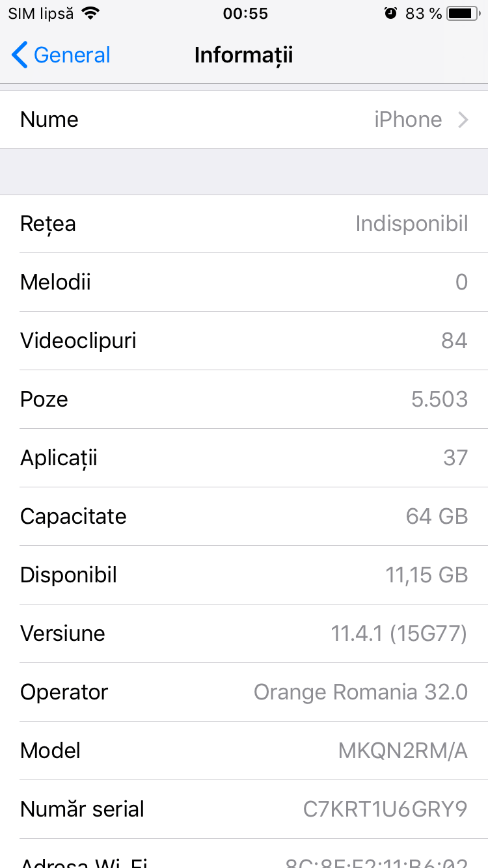Tap the Disponibil storage row

coord(244,575)
